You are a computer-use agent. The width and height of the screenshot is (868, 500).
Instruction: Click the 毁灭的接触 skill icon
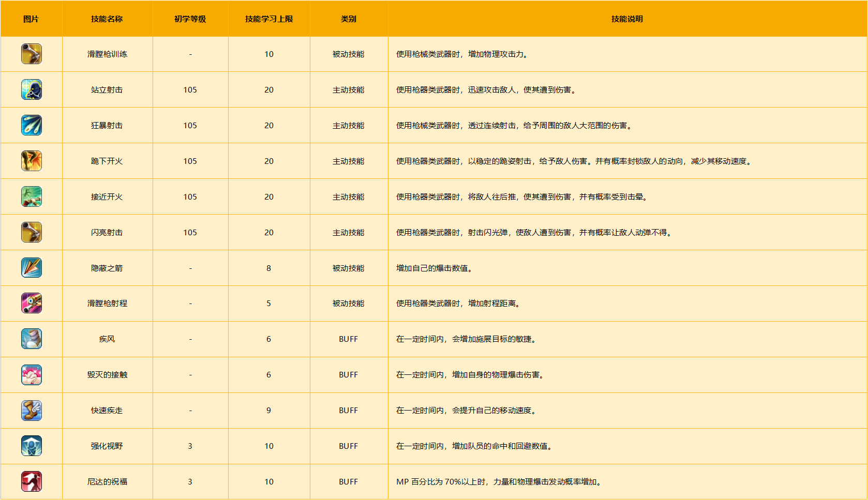click(x=32, y=374)
